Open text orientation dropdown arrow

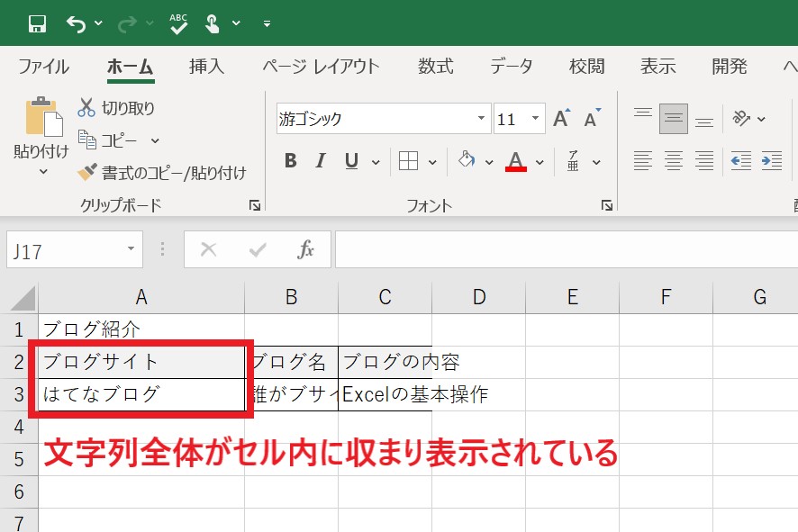pyautogui.click(x=761, y=119)
